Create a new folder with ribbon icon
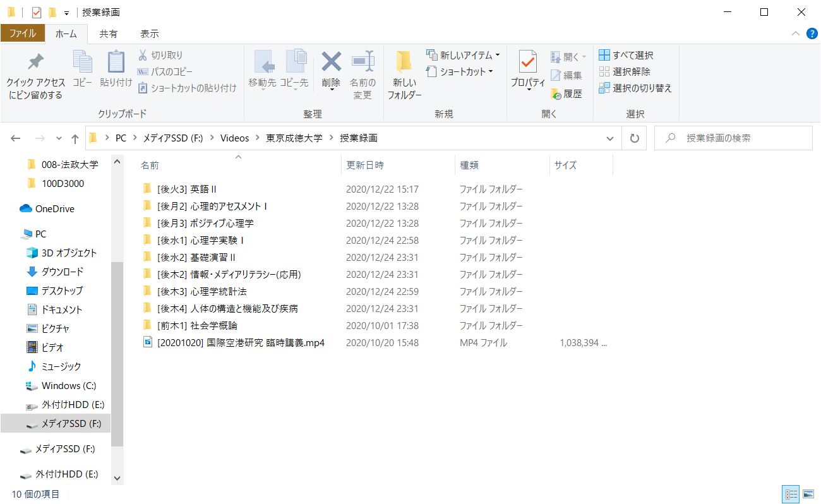This screenshot has height=504, width=821. pyautogui.click(x=404, y=63)
